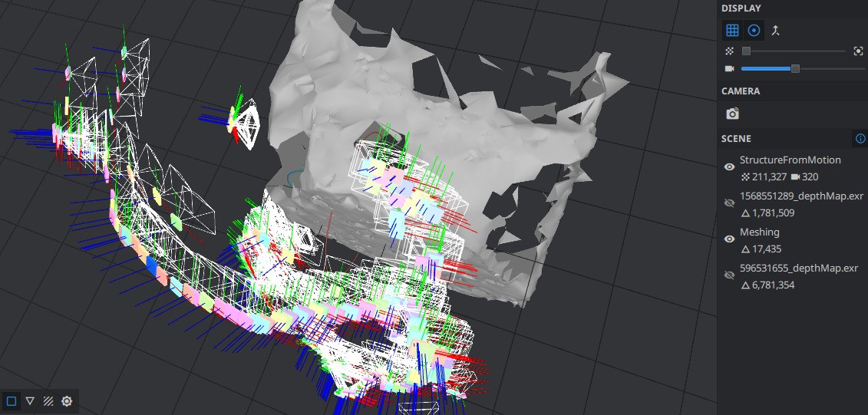The height and width of the screenshot is (415, 868).
Task: Select wireframe render mode triangle icon
Action: coord(30,400)
